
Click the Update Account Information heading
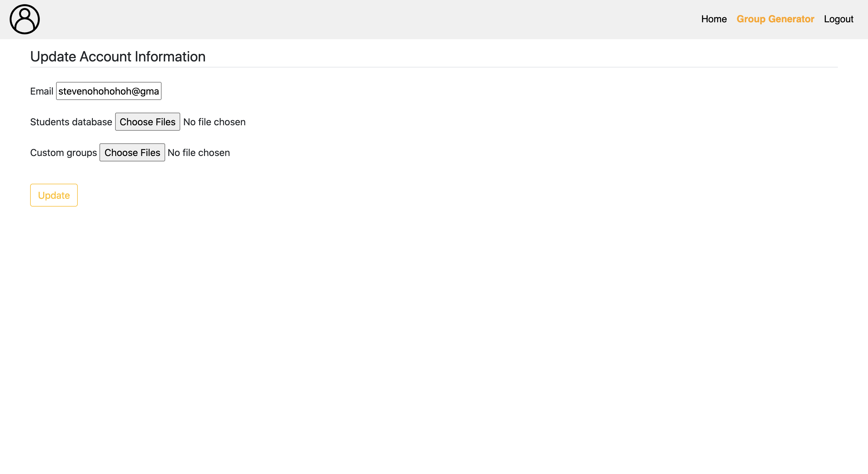pyautogui.click(x=118, y=57)
